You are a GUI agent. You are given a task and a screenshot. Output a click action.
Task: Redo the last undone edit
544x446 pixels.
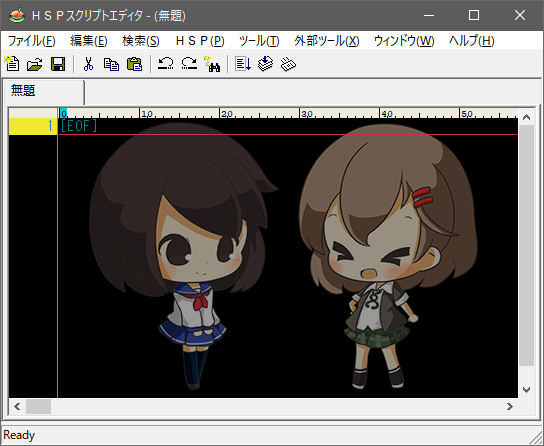pyautogui.click(x=189, y=64)
